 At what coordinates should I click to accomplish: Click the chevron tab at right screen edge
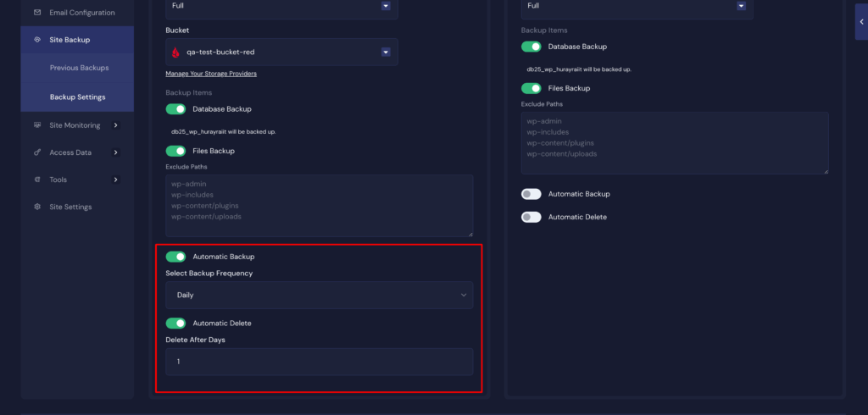(x=861, y=22)
